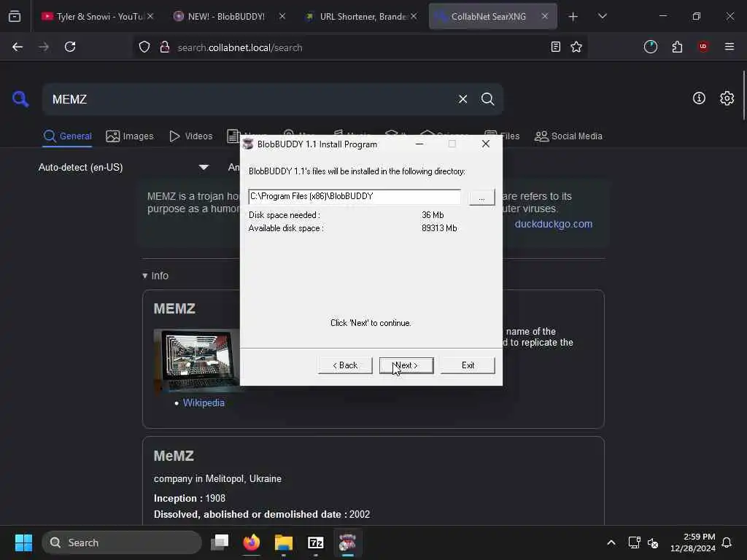Reload the current page
The image size is (747, 560).
[70, 47]
